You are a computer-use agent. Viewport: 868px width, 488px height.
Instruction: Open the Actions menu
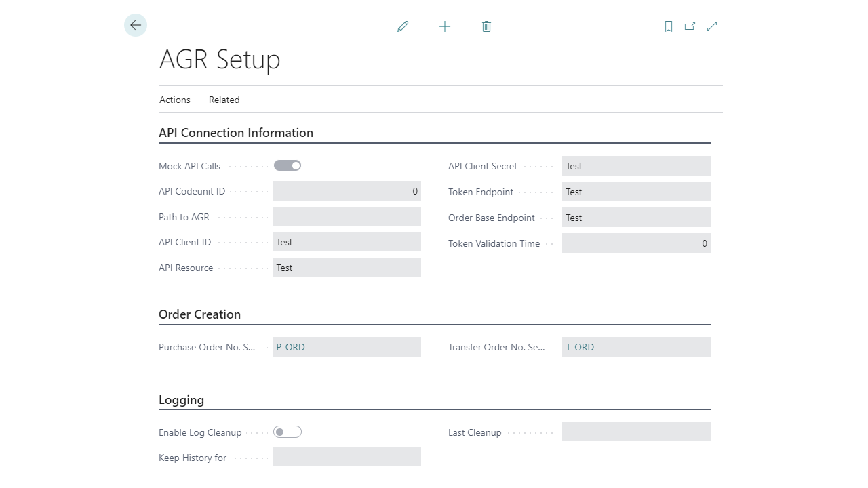(175, 100)
